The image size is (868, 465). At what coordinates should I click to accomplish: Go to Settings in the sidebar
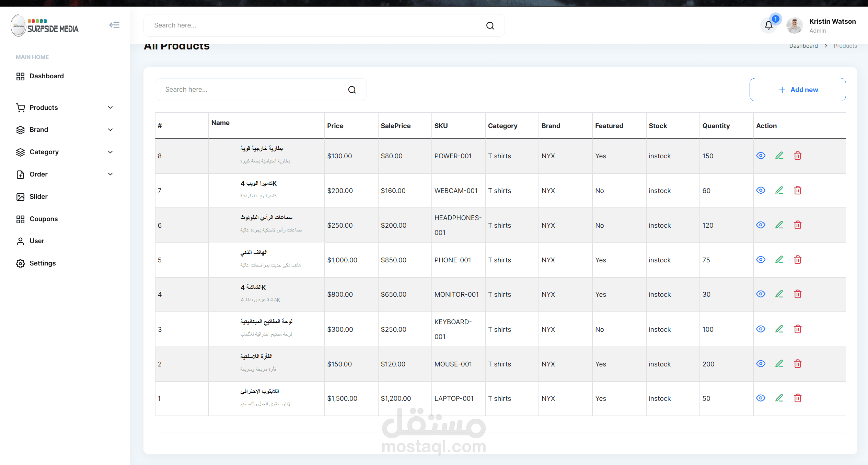[43, 263]
